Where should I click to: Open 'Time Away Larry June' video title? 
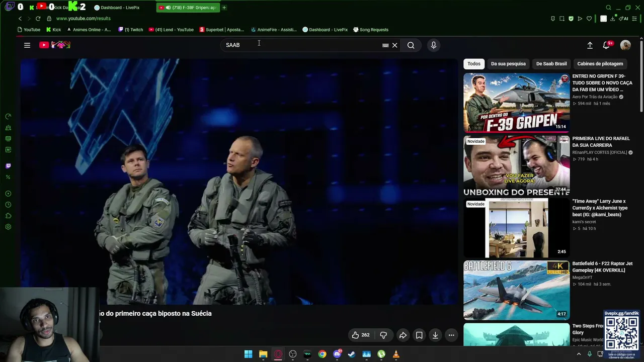[x=600, y=208]
